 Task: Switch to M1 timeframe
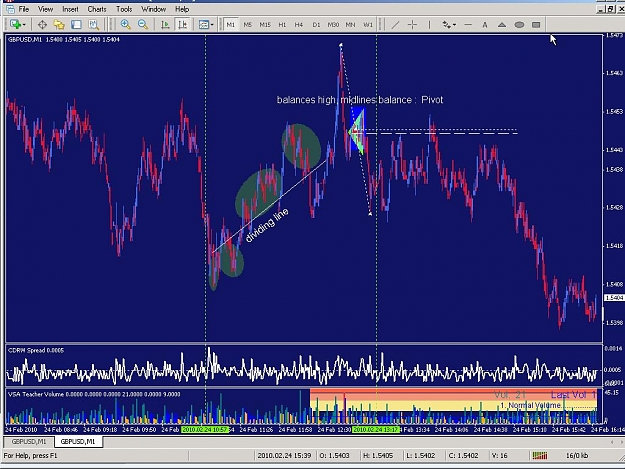pos(230,25)
